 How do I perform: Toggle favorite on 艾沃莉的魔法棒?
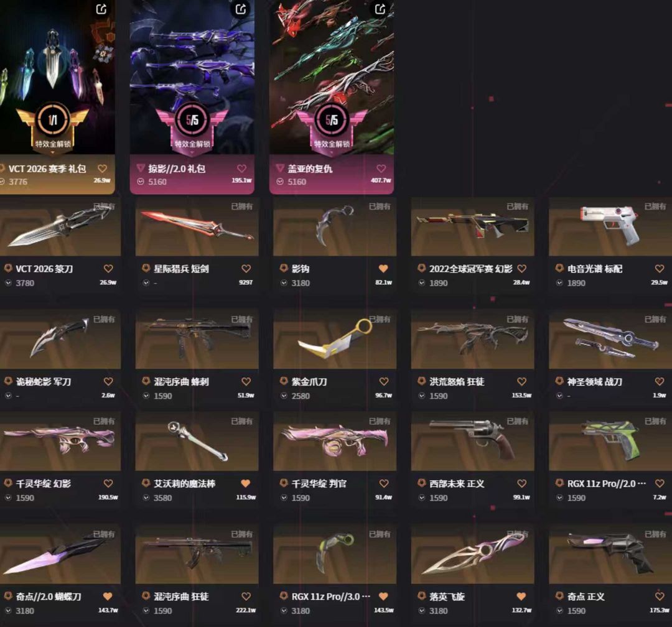click(x=246, y=483)
